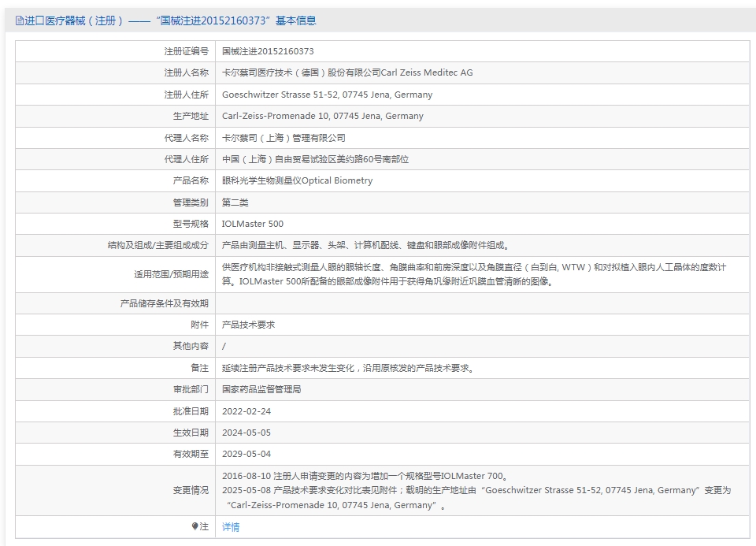The height and width of the screenshot is (546, 756).
Task: Click the 管理类别 label
Action: click(191, 202)
